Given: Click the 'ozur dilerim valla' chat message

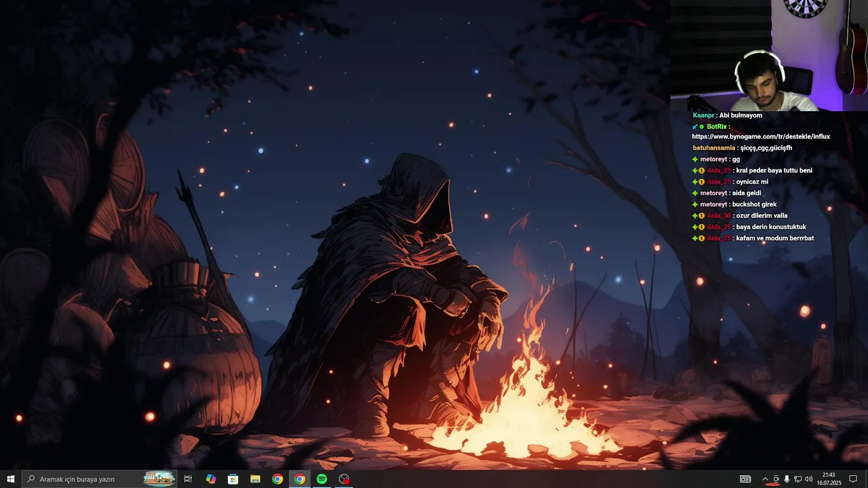Looking at the screenshot, I should coord(740,216).
